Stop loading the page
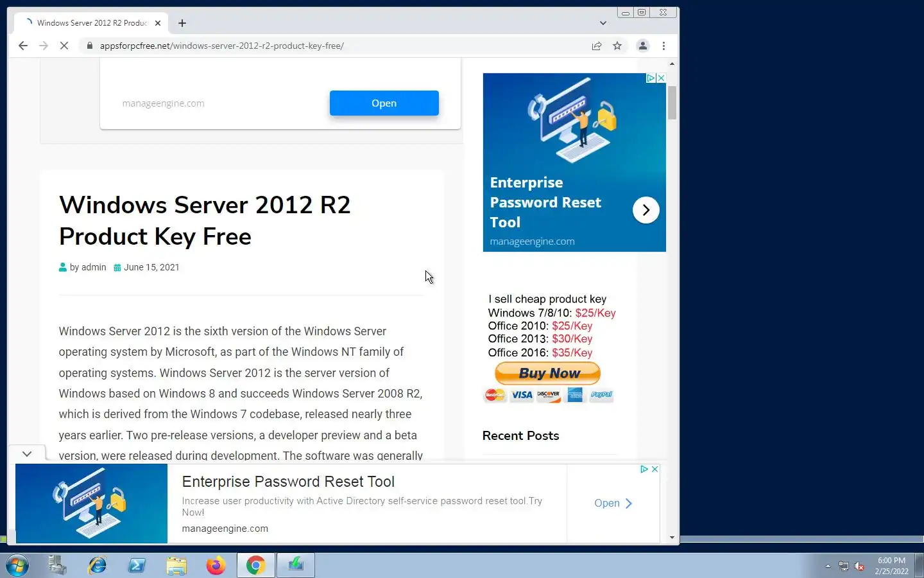Screen dimensions: 924x578 tap(64, 46)
